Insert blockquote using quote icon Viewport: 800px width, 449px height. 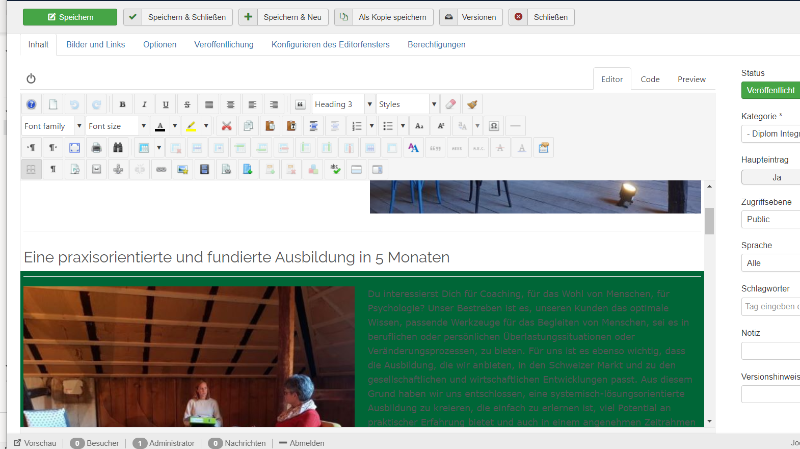tap(300, 104)
